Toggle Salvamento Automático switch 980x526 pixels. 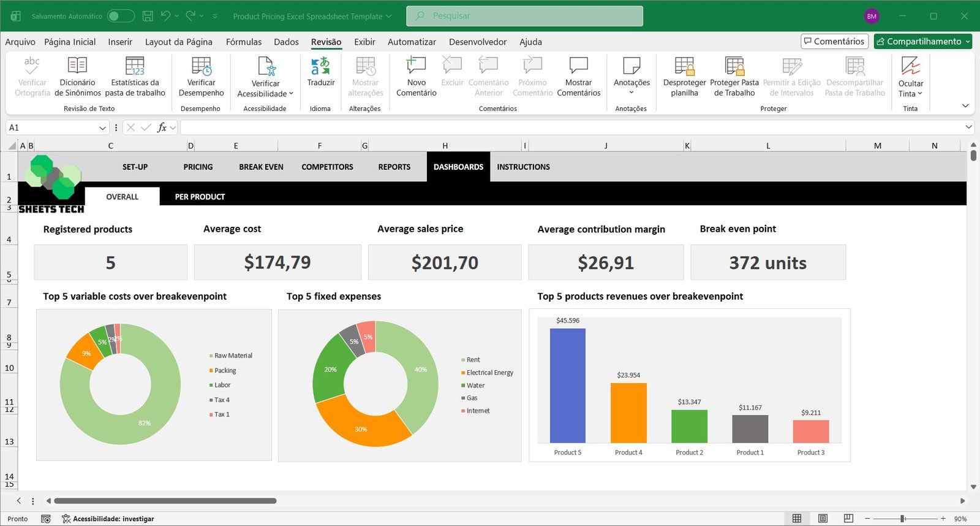click(121, 16)
